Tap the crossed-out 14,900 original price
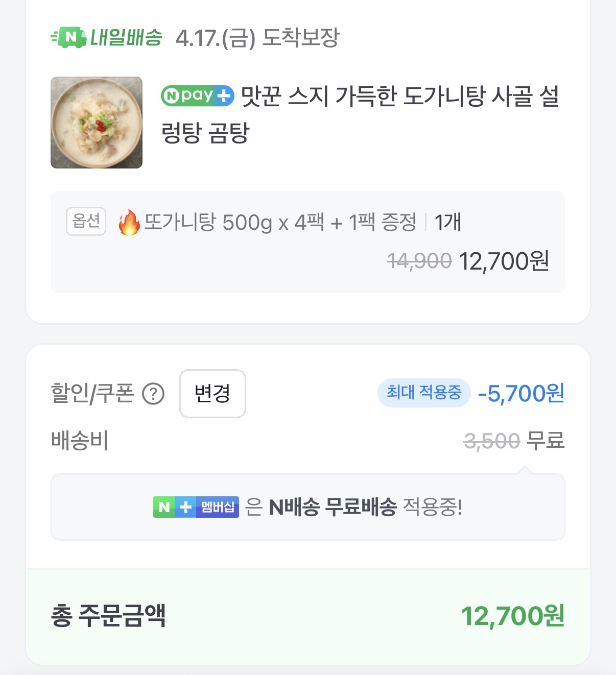The width and height of the screenshot is (616, 675). pos(419,261)
